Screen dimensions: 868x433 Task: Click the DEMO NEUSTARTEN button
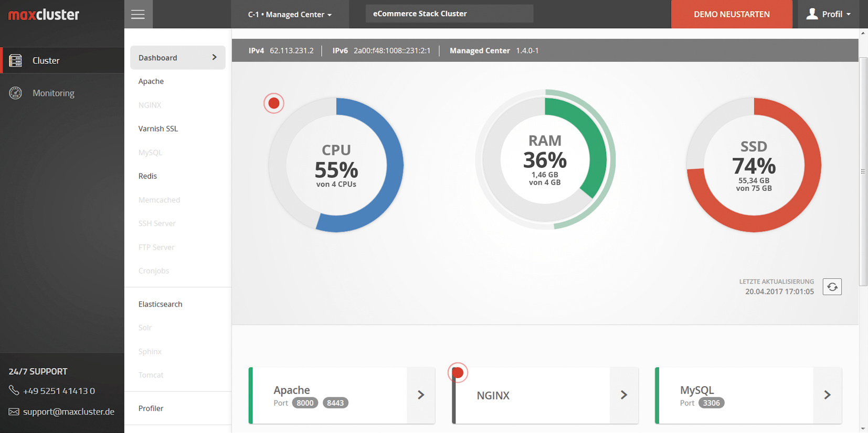tap(732, 14)
